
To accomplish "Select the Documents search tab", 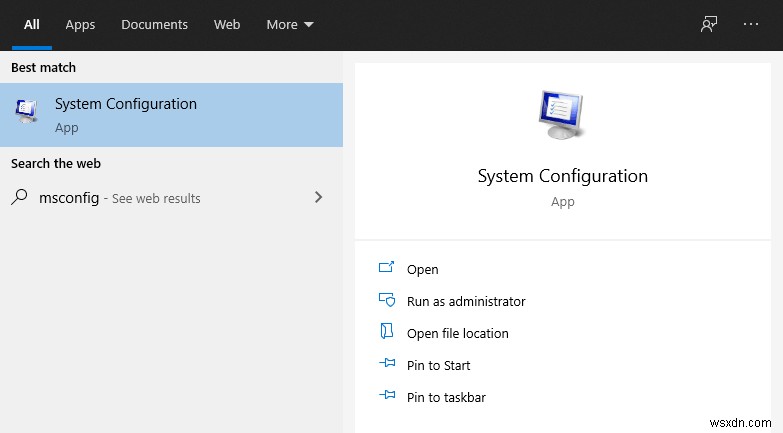I will click(x=154, y=24).
